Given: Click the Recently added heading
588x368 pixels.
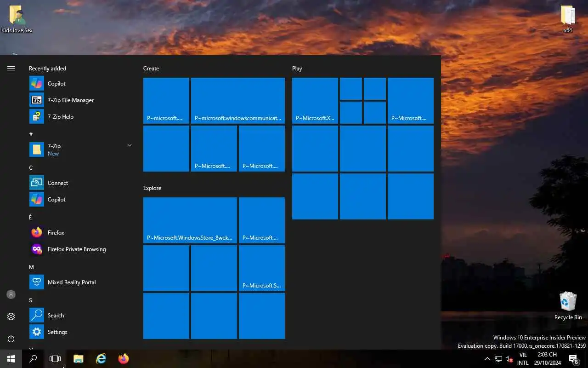Looking at the screenshot, I should coord(47,68).
